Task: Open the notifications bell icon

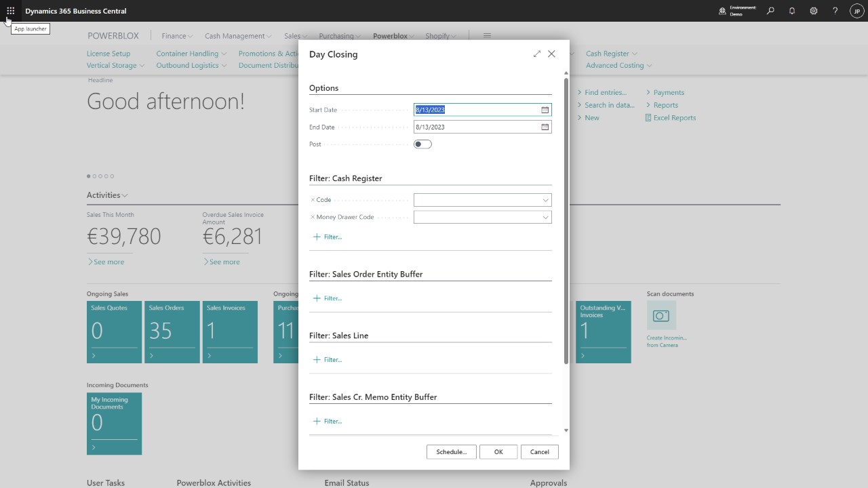Action: [792, 11]
